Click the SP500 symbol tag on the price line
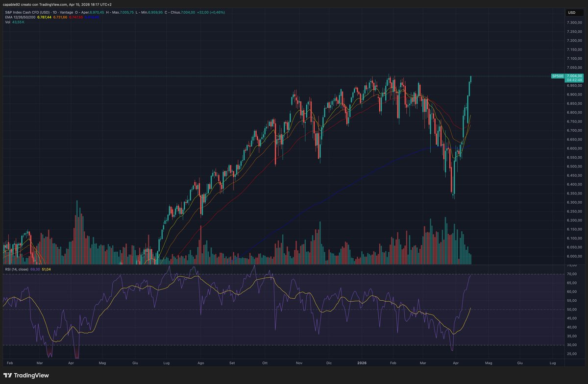 tap(558, 76)
